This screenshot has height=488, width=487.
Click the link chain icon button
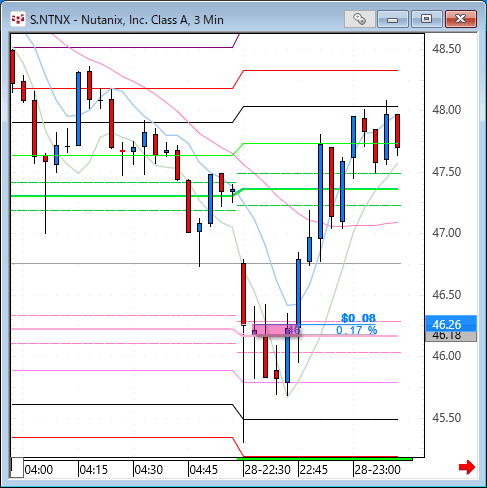(360, 19)
